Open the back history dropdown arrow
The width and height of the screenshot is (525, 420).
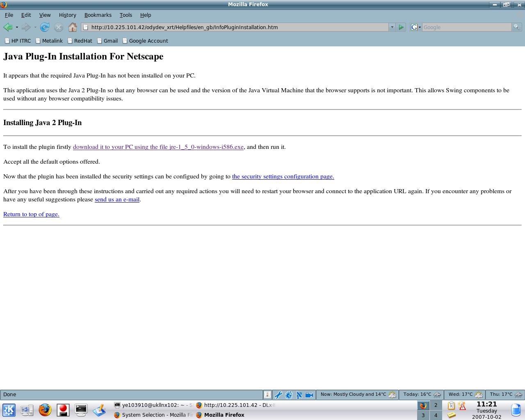pos(17,27)
